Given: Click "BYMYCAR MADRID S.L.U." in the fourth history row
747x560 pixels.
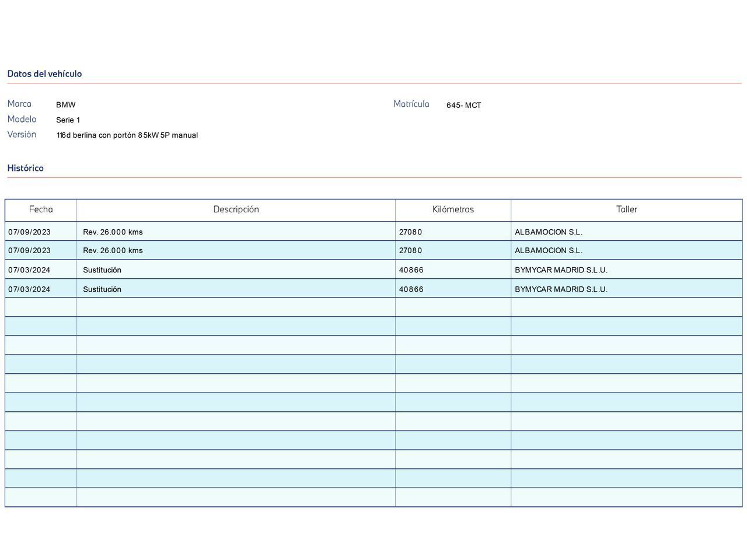Looking at the screenshot, I should click(x=561, y=289).
